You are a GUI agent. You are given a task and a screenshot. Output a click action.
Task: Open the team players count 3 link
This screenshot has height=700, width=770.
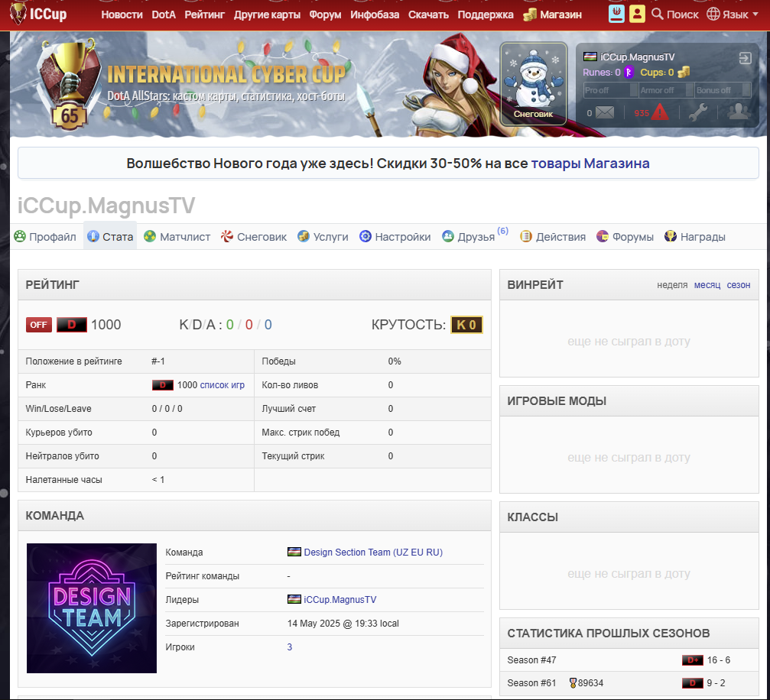click(290, 647)
